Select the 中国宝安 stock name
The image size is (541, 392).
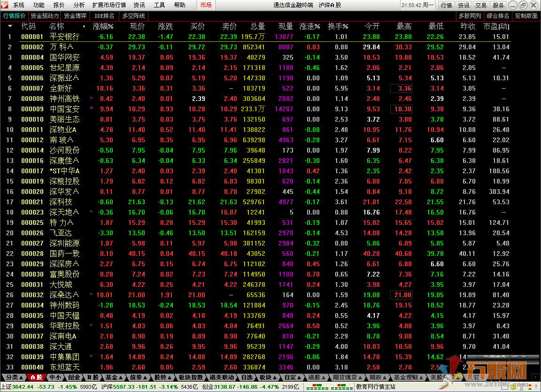click(64, 109)
